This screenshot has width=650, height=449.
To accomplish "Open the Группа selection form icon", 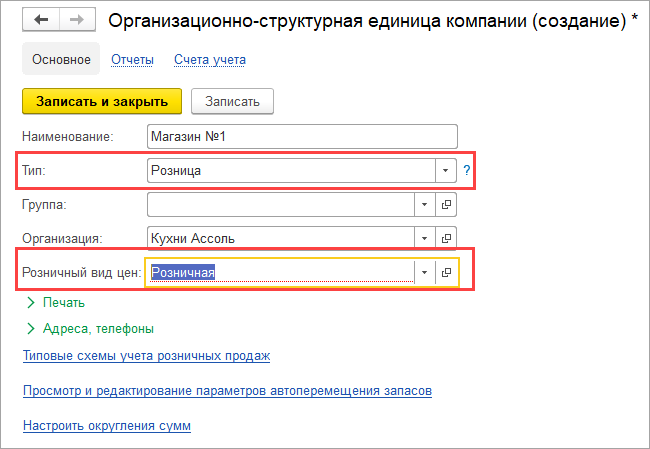I will pyautogui.click(x=446, y=205).
